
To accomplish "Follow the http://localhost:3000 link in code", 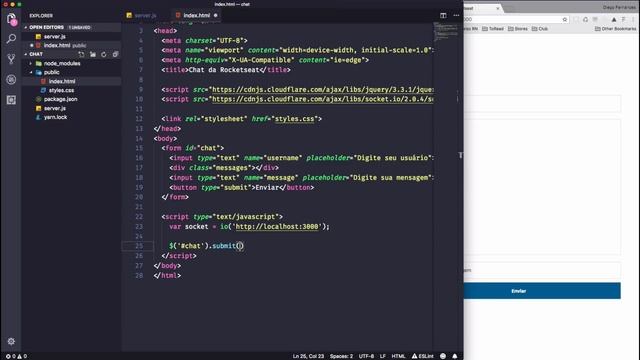I will pos(277,227).
